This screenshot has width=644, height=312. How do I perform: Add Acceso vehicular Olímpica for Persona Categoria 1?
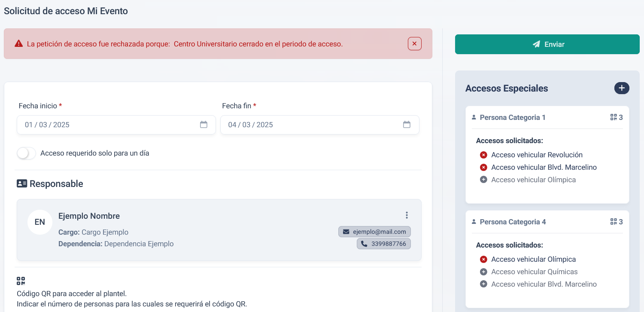[x=484, y=180]
